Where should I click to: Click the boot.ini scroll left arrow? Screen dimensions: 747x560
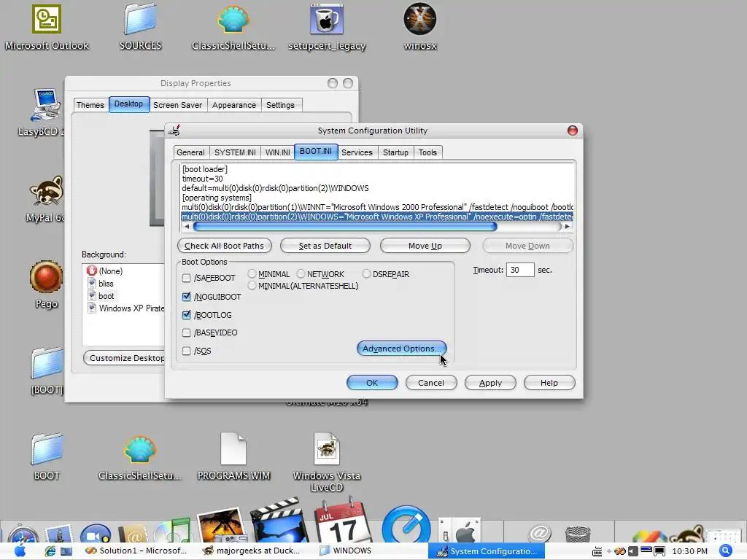(186, 227)
